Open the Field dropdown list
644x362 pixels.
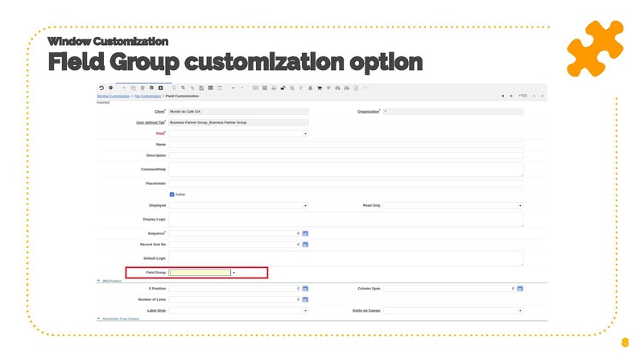point(305,134)
